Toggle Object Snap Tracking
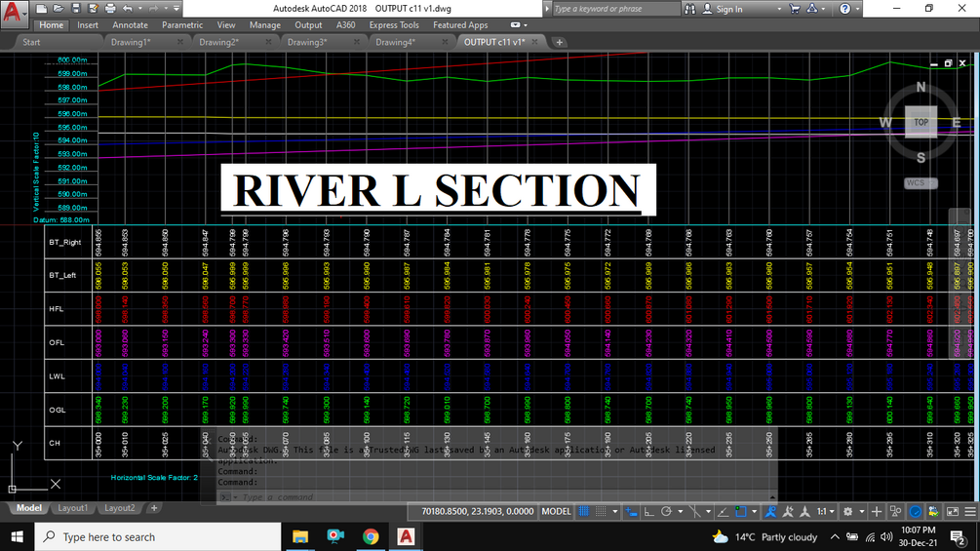980x551 pixels. (723, 512)
